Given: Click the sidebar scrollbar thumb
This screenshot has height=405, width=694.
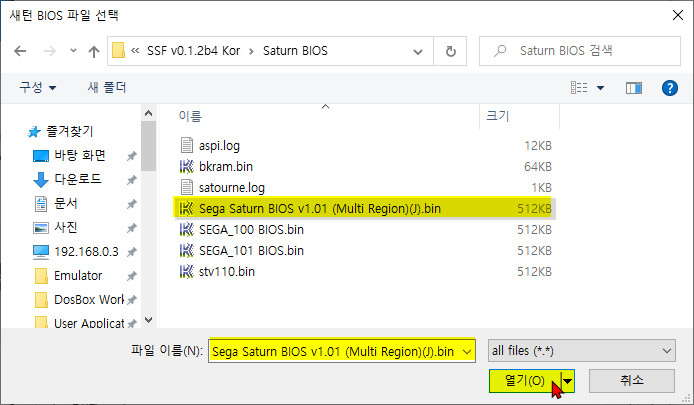Looking at the screenshot, I should [149, 146].
